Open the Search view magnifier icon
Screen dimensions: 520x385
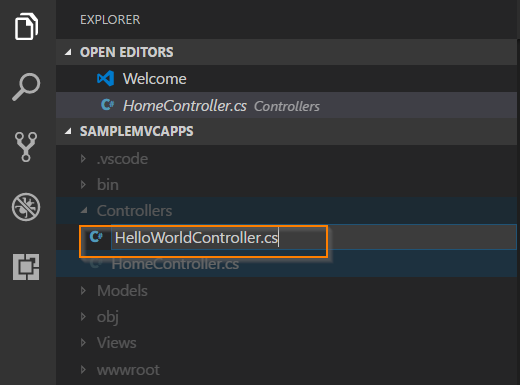[x=26, y=86]
